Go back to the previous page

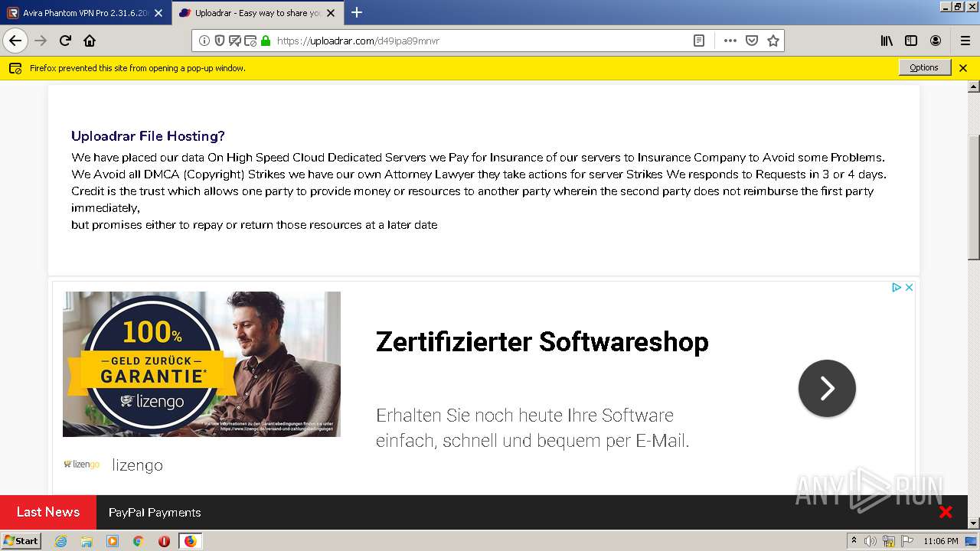(15, 41)
